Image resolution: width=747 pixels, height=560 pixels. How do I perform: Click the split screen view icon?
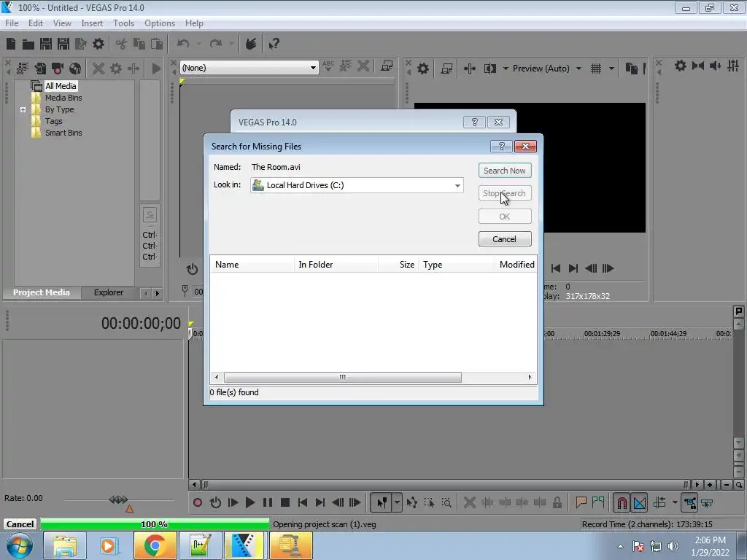(489, 69)
